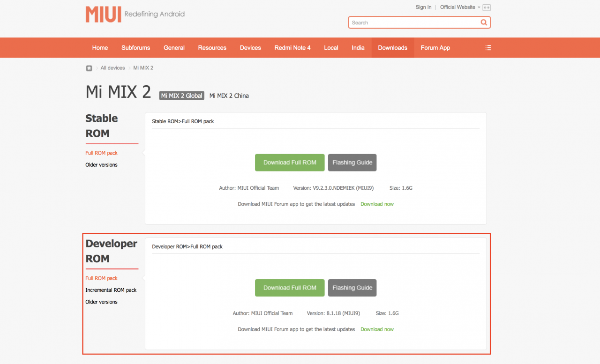The image size is (600, 364).
Task: Click 'Stable ROM>Full ROM pack' panel title
Action: 183,121
